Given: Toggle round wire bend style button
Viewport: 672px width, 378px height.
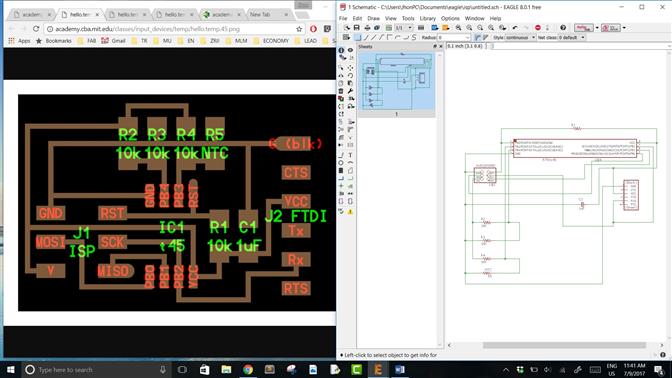Looking at the screenshot, I should [398, 38].
